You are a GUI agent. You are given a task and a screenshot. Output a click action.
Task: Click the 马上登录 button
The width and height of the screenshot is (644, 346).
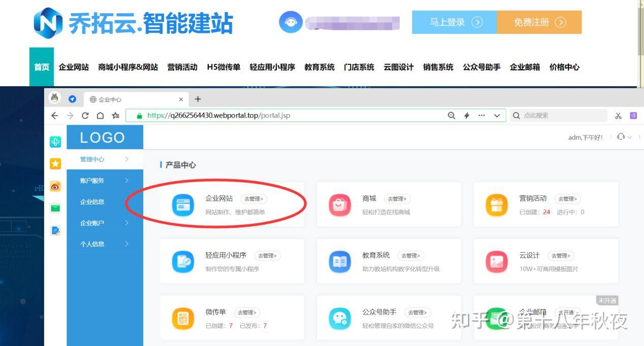455,22
